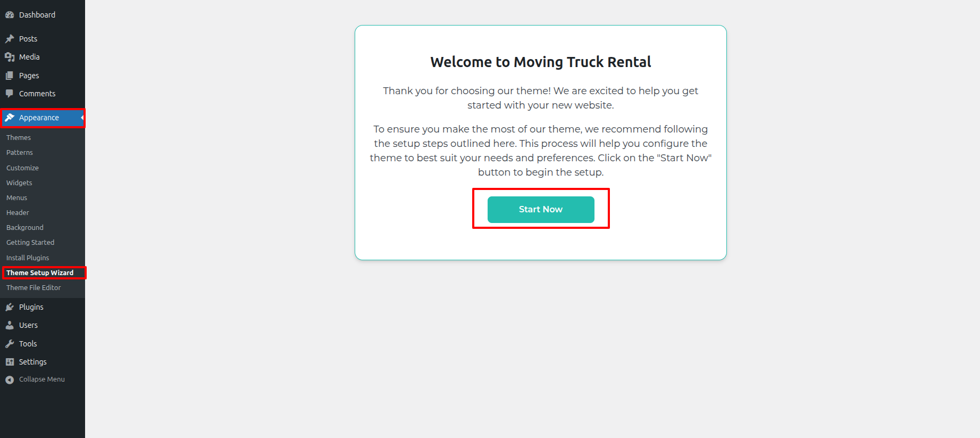This screenshot has height=438, width=980.
Task: Open the Themes submenu item
Action: [x=19, y=137]
